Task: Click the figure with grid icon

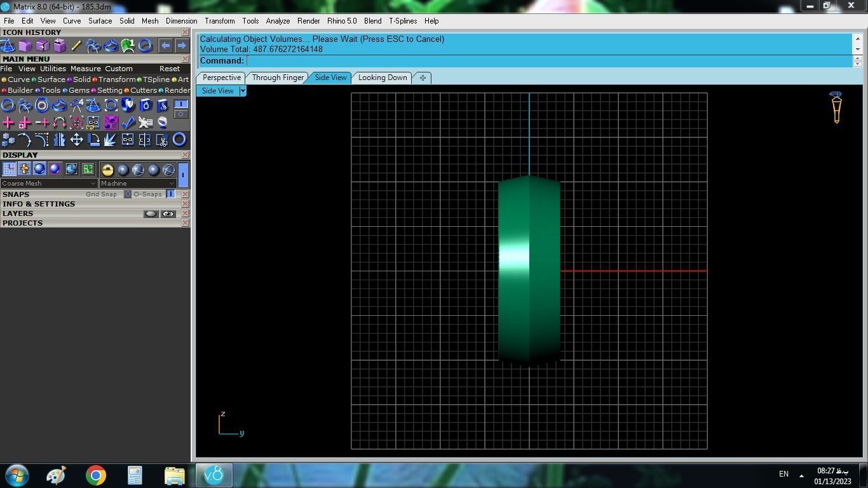Action: tap(145, 122)
